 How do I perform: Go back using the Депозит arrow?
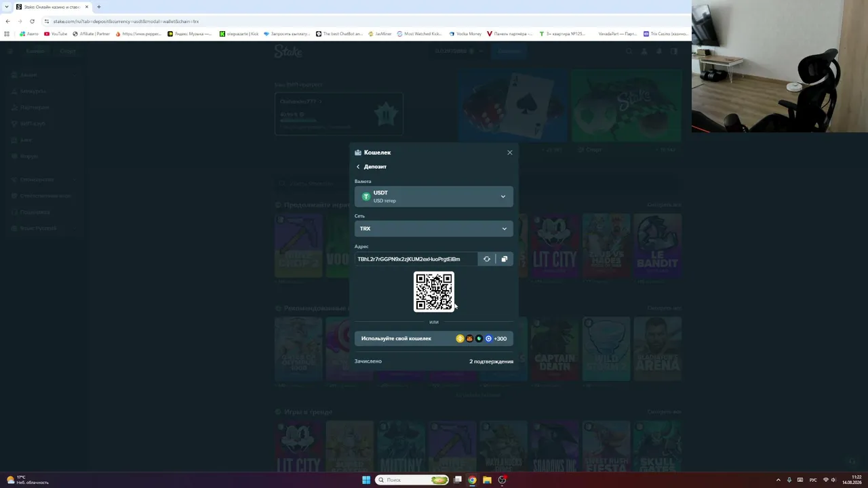coord(358,167)
